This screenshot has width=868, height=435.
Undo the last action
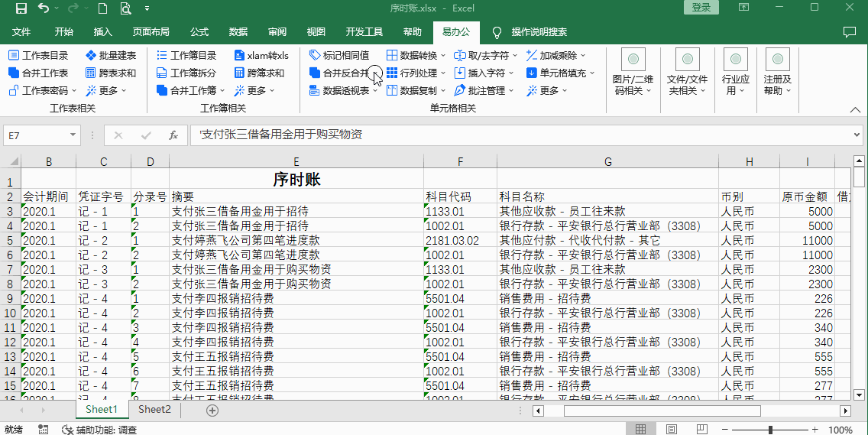44,8
